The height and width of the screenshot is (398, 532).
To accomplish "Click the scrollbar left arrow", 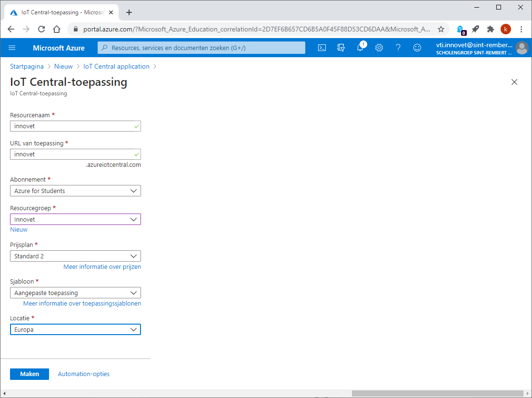I will pos(4,394).
